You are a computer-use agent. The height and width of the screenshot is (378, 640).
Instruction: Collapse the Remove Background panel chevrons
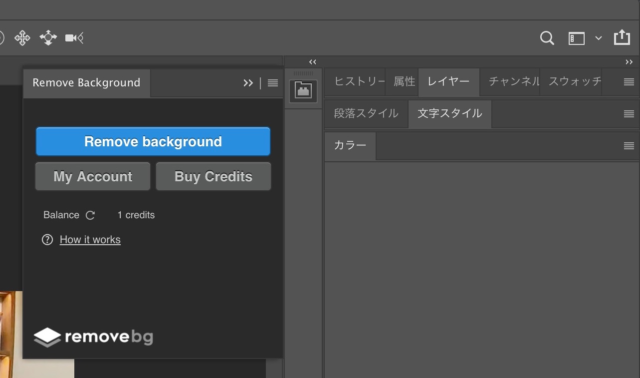248,83
